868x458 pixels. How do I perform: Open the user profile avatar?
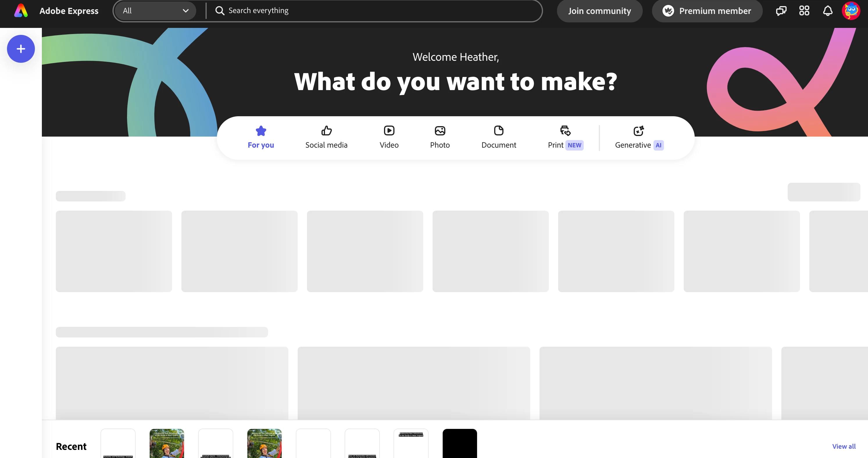click(x=851, y=11)
